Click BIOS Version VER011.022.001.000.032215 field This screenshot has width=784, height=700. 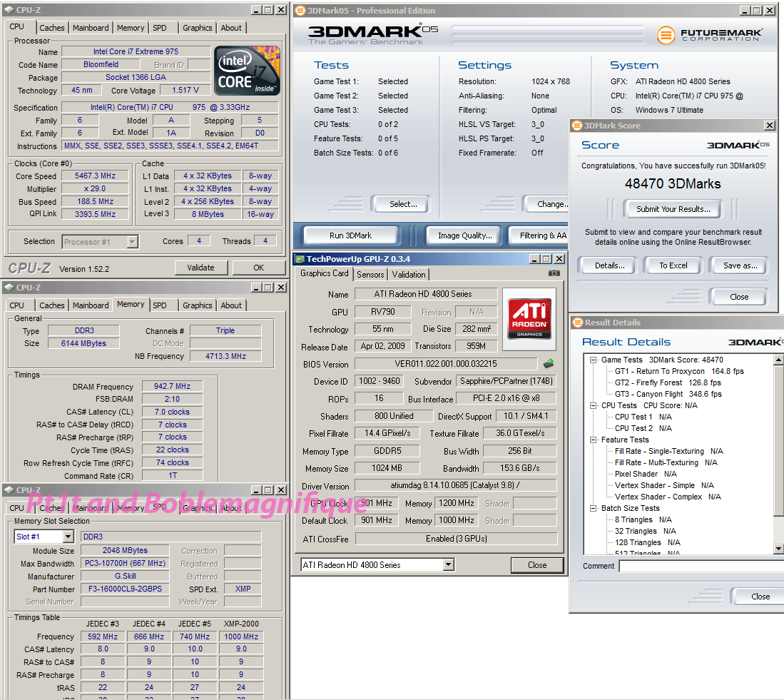tap(445, 364)
